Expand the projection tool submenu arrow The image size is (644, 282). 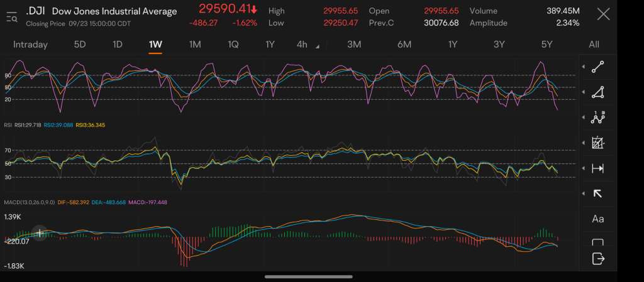point(584,143)
